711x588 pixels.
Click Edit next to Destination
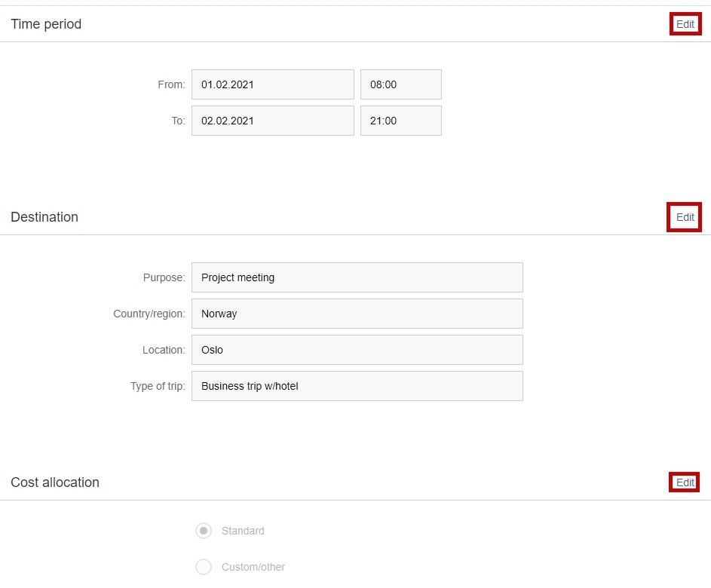(685, 217)
